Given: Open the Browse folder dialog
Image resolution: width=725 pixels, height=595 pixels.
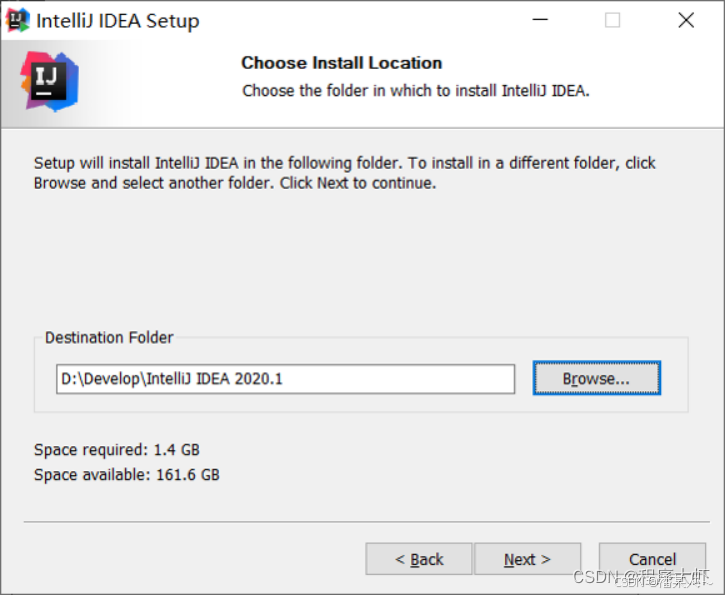Looking at the screenshot, I should [596, 378].
